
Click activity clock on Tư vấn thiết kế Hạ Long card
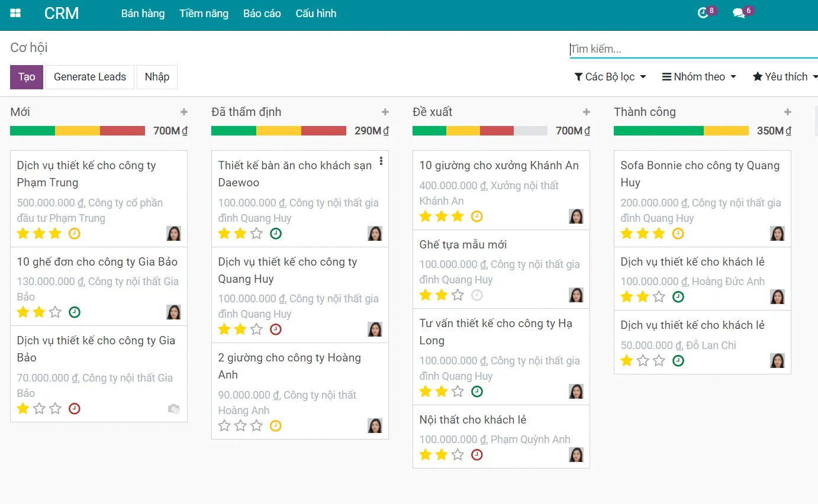pos(476,391)
